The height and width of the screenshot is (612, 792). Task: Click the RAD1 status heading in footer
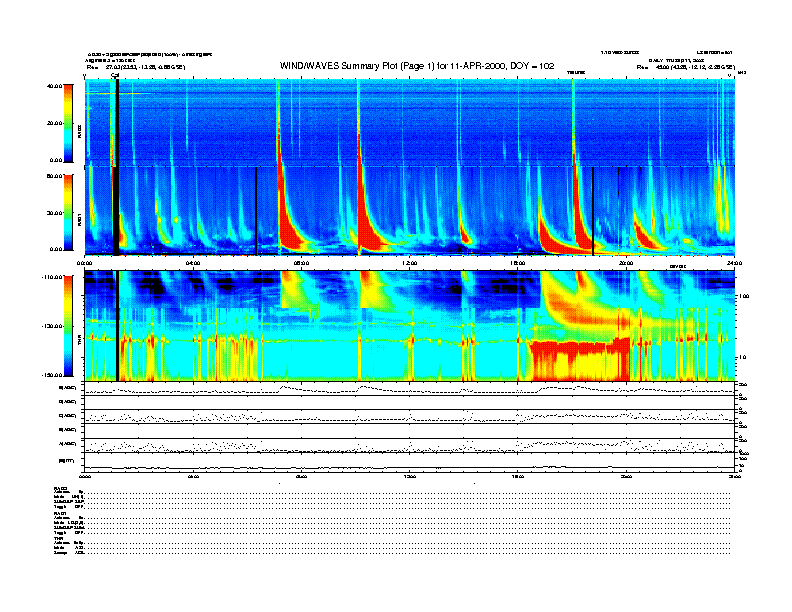pos(60,513)
